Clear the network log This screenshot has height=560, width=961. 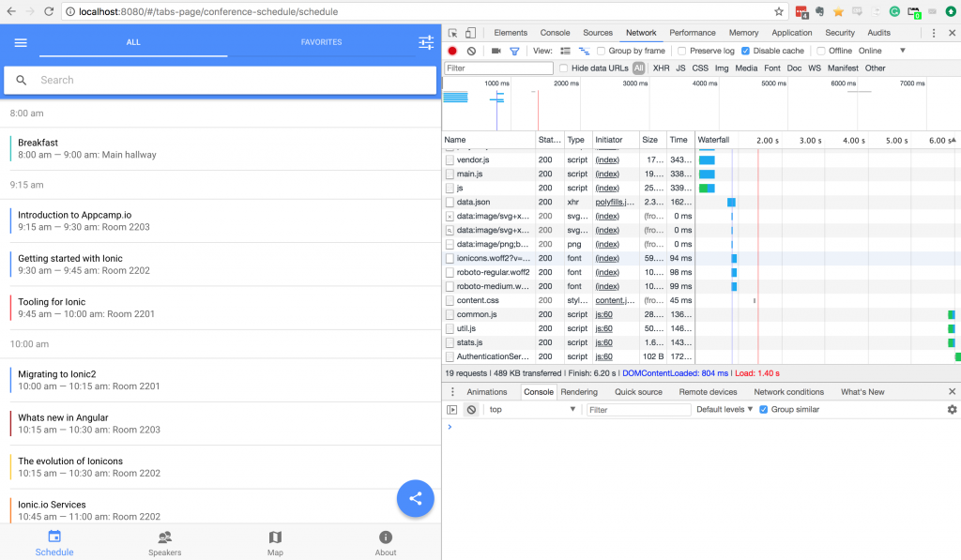[x=471, y=51]
